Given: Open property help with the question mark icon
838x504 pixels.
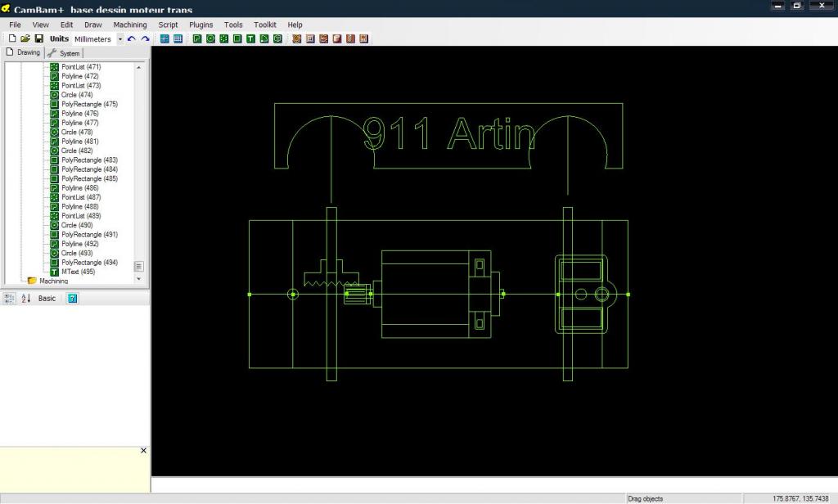Looking at the screenshot, I should (72, 299).
